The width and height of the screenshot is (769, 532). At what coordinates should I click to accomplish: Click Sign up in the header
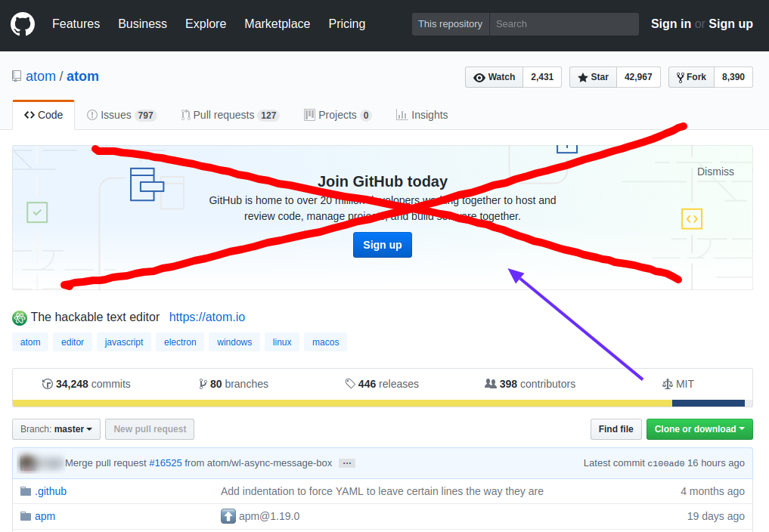pos(730,24)
